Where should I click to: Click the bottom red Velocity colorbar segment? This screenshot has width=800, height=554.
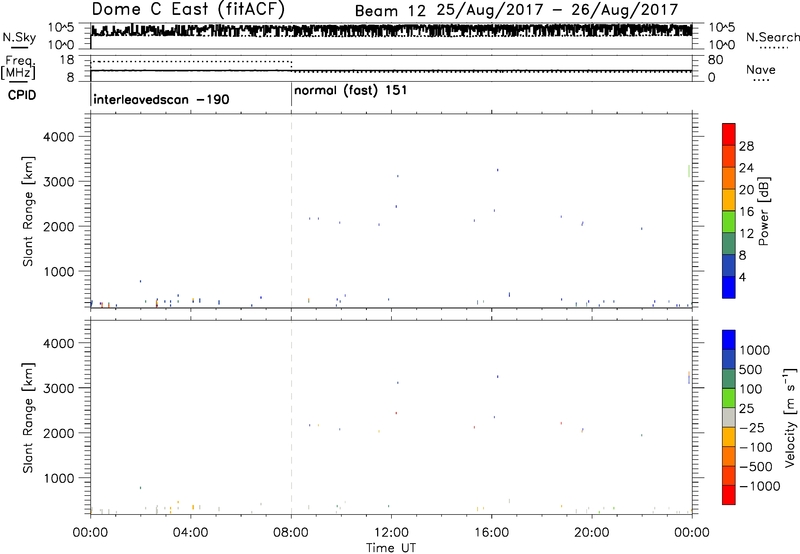coord(729,495)
